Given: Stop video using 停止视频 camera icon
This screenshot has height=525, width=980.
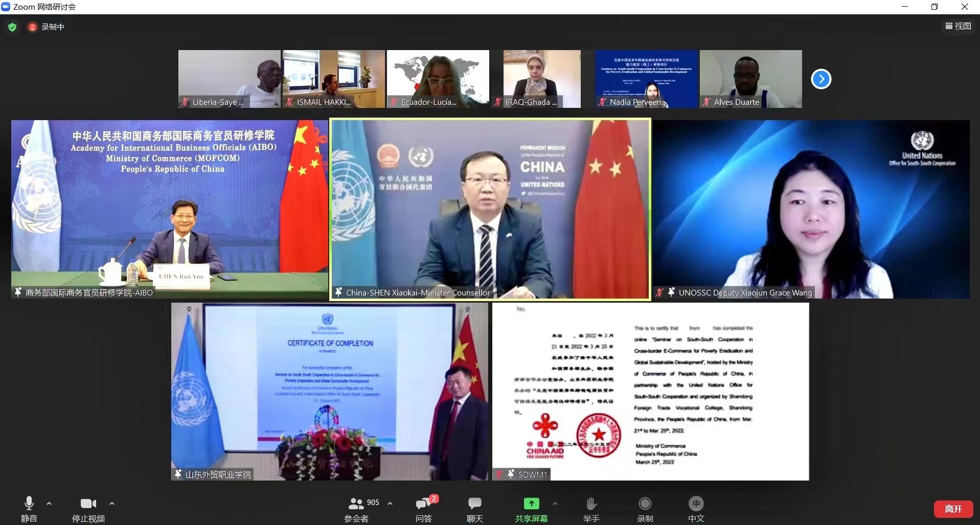Looking at the screenshot, I should [88, 504].
